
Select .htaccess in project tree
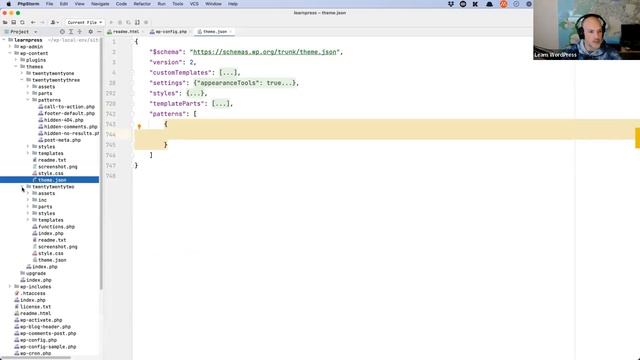33,293
